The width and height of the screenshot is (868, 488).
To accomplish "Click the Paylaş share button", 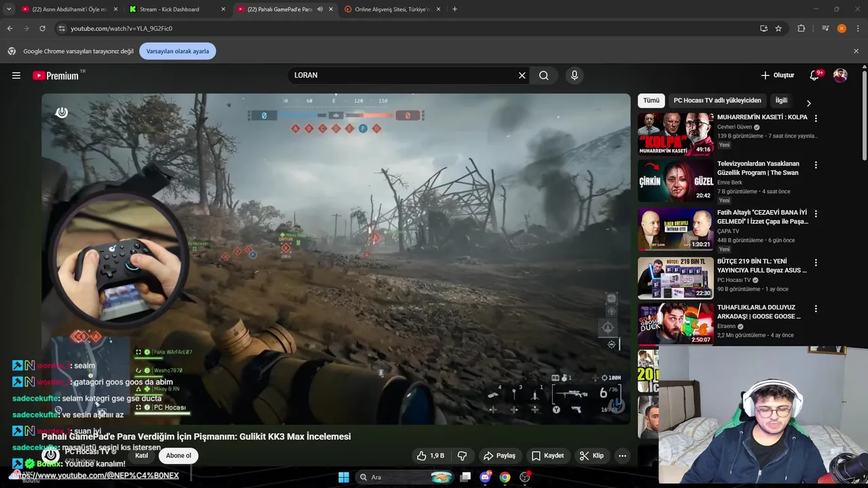I will pos(499,455).
